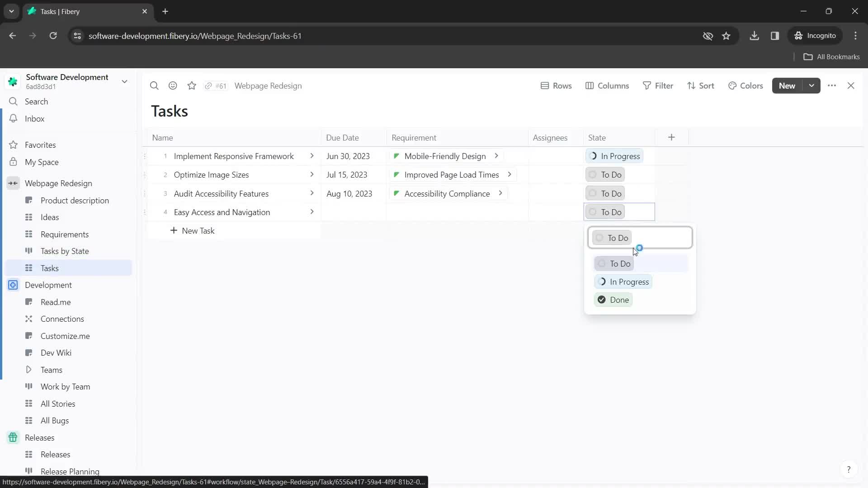Select In Progress from state menu
This screenshot has width=868, height=488.
[x=630, y=282]
